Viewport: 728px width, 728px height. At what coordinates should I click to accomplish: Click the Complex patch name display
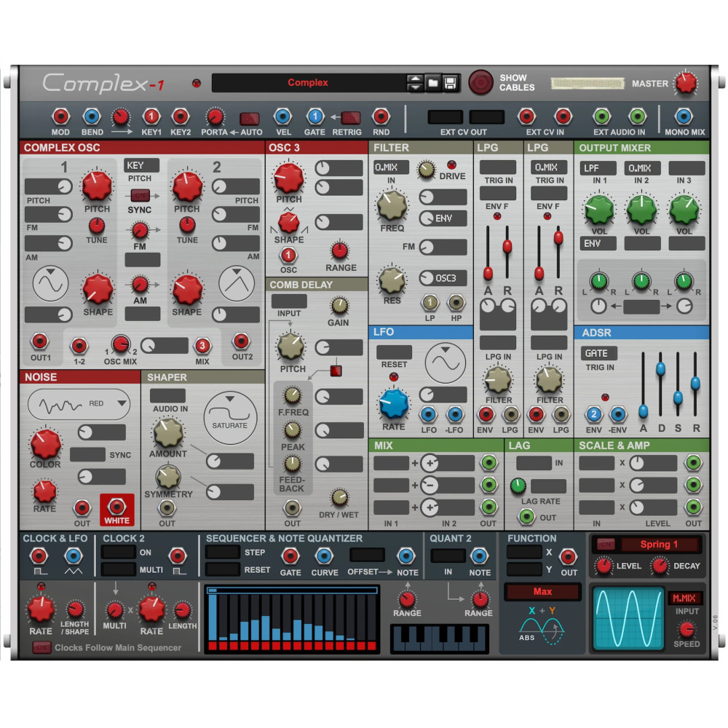point(307,83)
